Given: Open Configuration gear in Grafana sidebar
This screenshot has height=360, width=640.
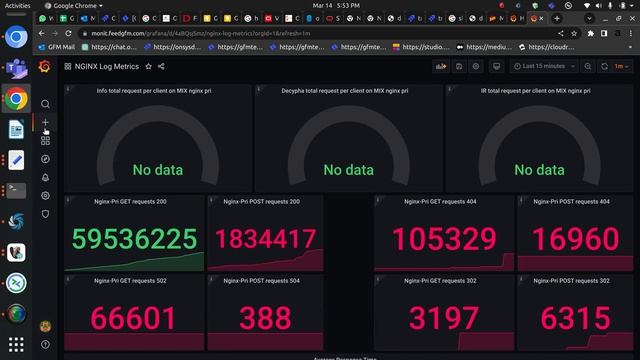Looking at the screenshot, I should coord(45,196).
